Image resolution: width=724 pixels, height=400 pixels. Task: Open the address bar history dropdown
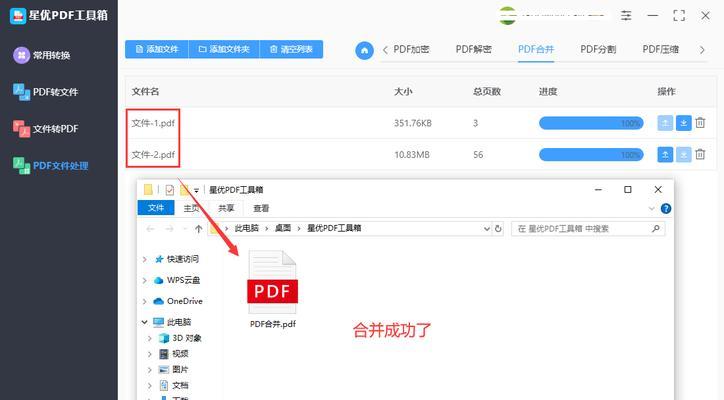(487, 229)
